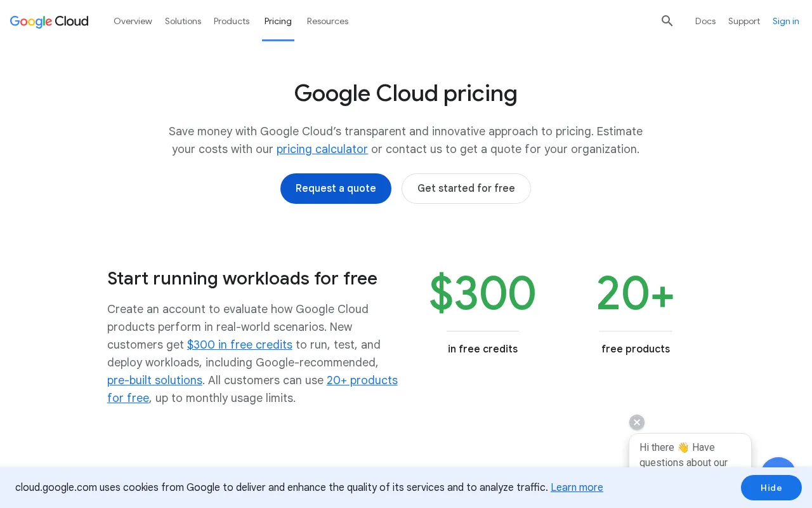
Task: Click Get started for free button
Action: pyautogui.click(x=466, y=189)
